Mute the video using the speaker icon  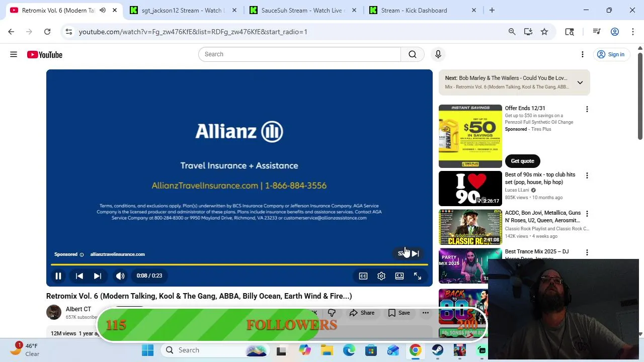tap(120, 276)
